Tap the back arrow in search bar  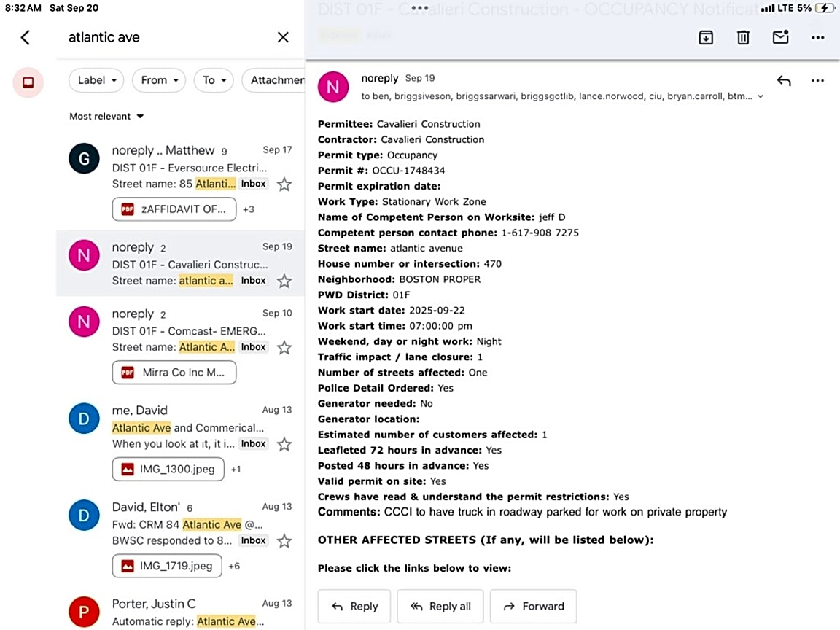26,37
